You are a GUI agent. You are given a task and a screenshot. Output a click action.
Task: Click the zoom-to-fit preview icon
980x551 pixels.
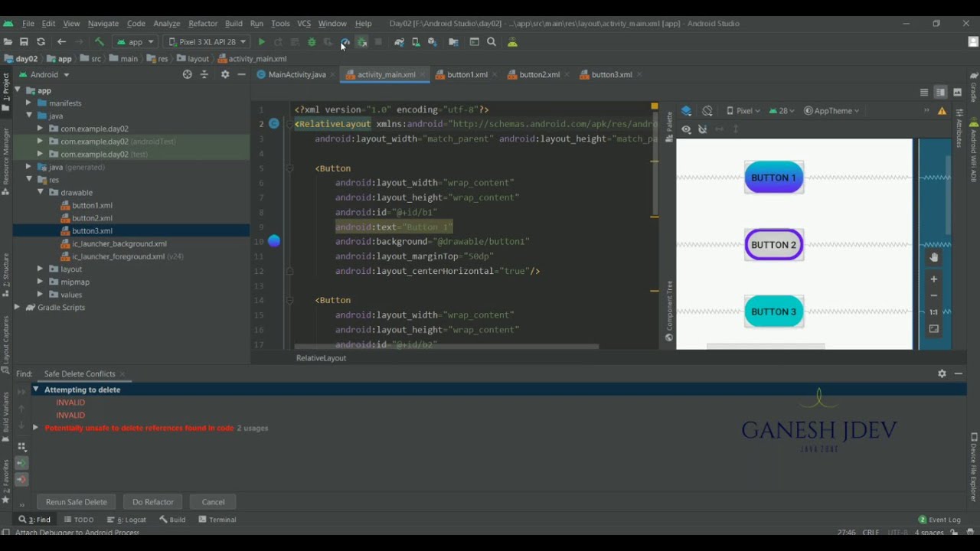point(934,329)
